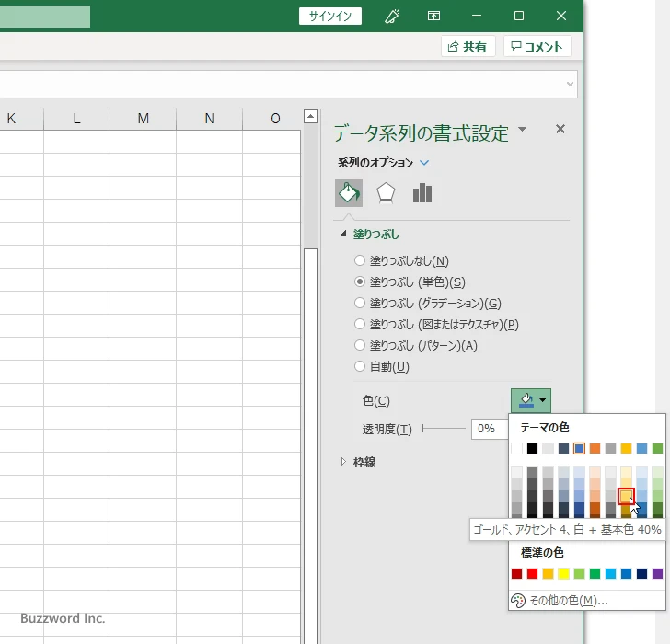Pick the light blue Accent 5 theme swatch

coord(641,448)
